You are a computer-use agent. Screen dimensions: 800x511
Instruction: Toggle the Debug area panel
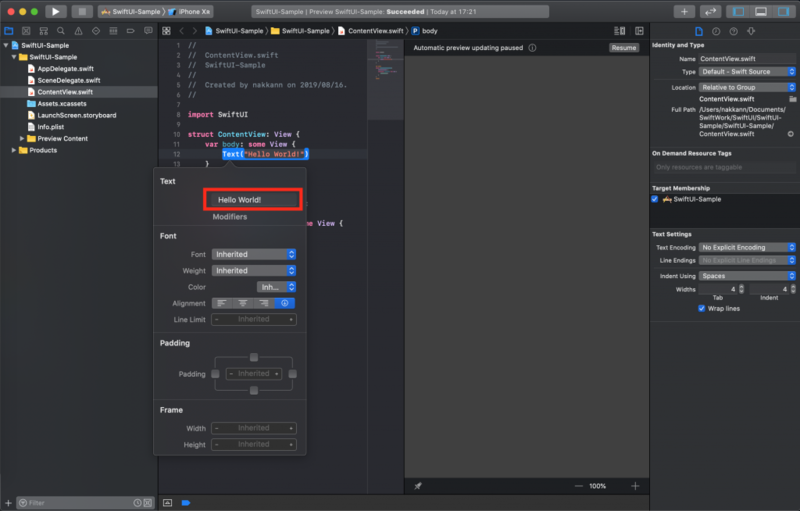pyautogui.click(x=761, y=11)
